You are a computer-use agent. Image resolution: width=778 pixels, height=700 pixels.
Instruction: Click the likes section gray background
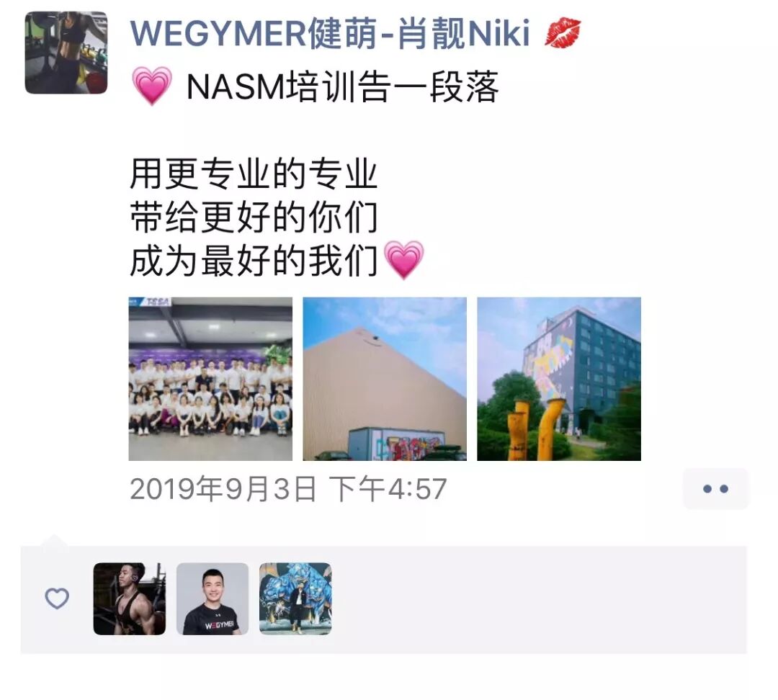[x=538, y=599]
